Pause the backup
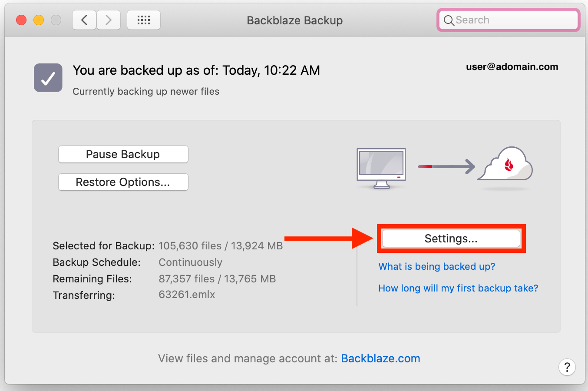 [123, 154]
